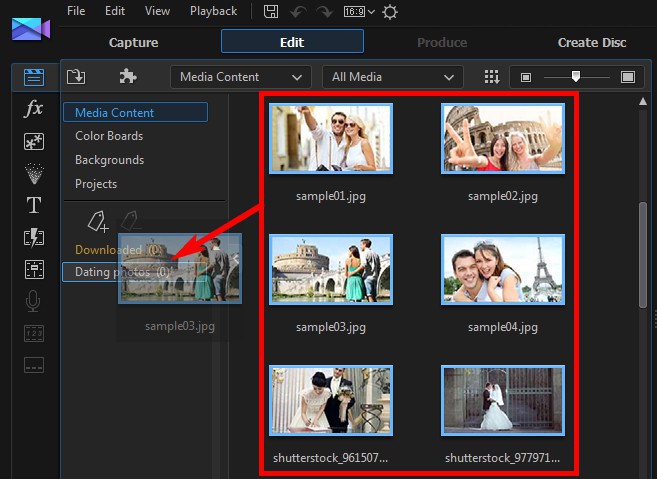Click the shutterstock_977971... file name
The height and width of the screenshot is (479, 657).
(x=502, y=458)
